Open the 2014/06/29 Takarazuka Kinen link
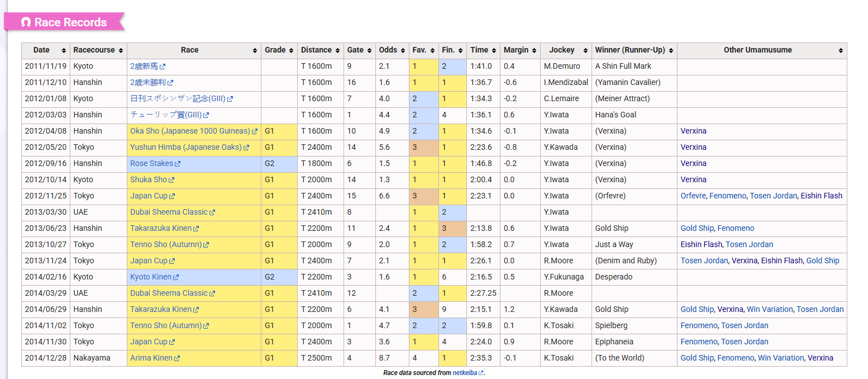The width and height of the screenshot is (868, 379). (164, 309)
